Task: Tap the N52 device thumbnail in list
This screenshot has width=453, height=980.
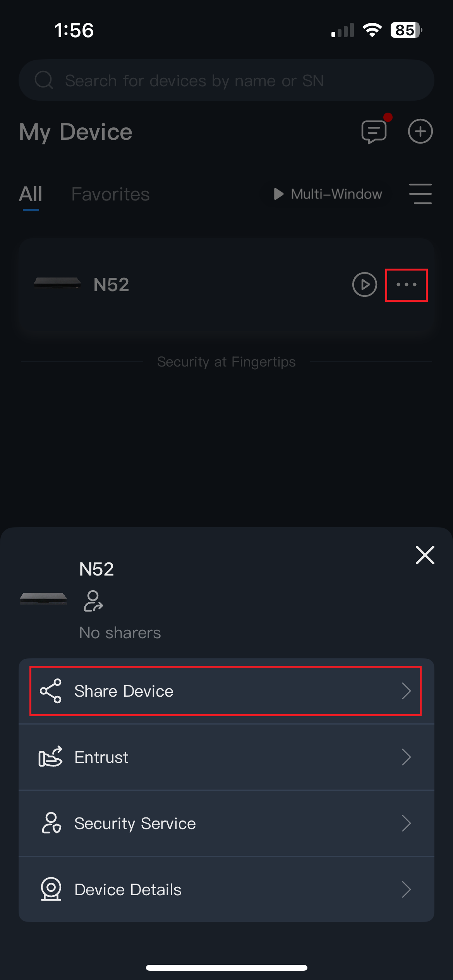Action: [57, 283]
